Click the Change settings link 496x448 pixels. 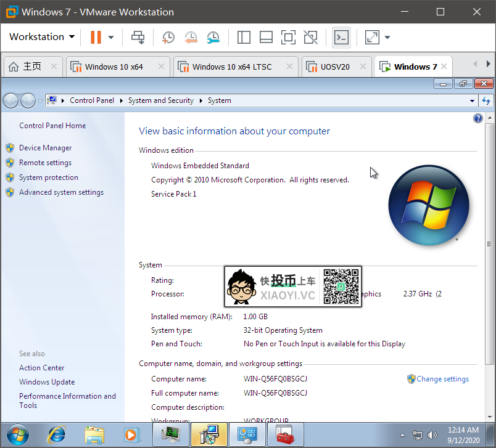coord(442,379)
